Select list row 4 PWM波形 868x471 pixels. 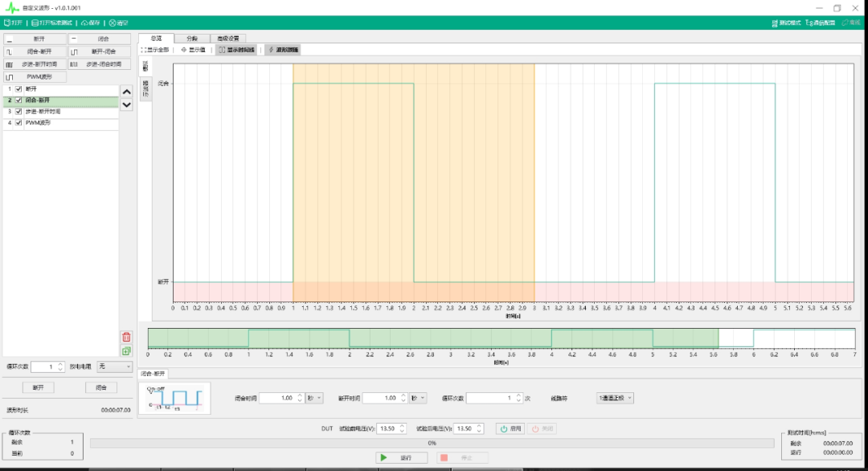click(x=61, y=123)
